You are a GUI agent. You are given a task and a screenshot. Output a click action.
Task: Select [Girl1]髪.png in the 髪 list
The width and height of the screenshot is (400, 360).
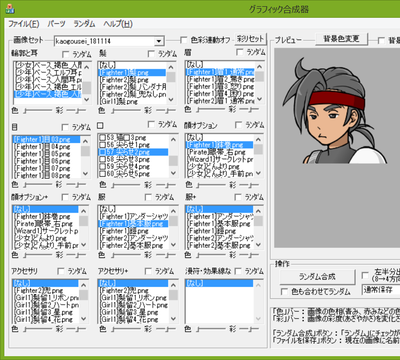point(132,101)
